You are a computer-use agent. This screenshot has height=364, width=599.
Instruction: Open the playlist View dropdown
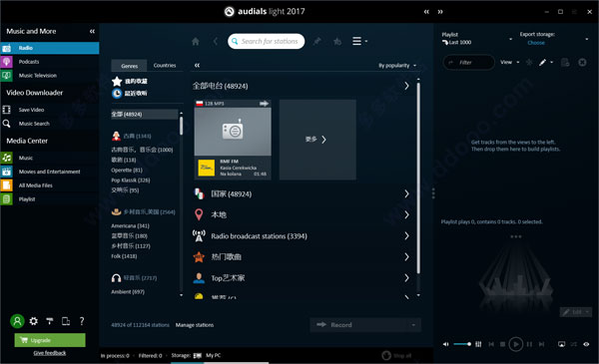click(x=510, y=62)
